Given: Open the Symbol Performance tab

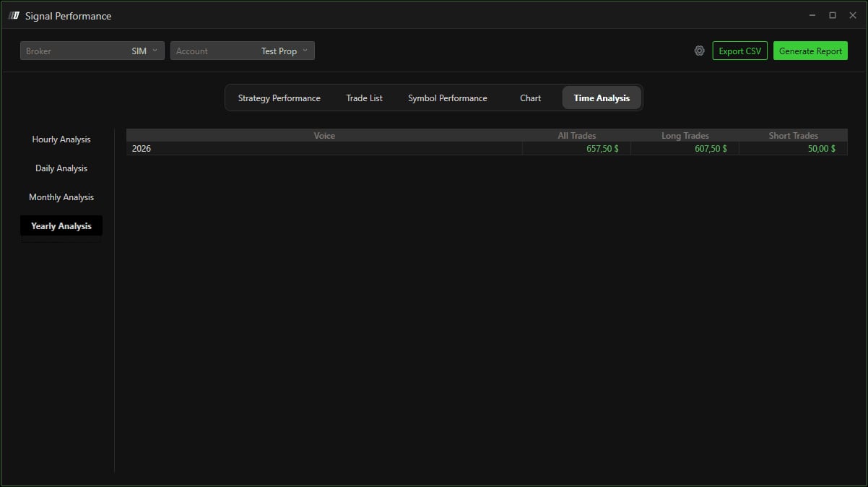Looking at the screenshot, I should tap(447, 98).
